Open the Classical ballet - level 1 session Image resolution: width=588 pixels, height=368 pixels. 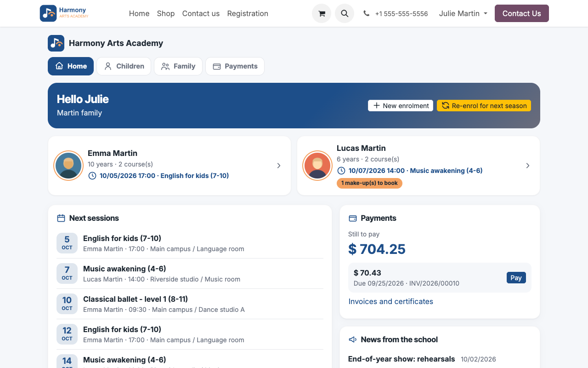(x=190, y=304)
